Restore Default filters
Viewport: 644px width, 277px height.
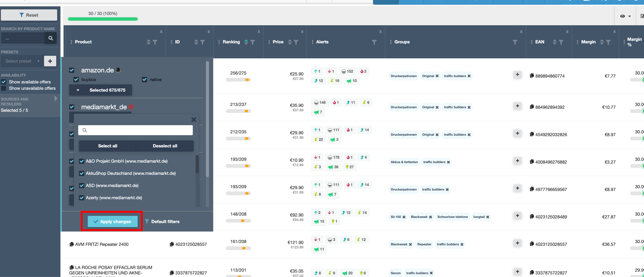pos(162,221)
